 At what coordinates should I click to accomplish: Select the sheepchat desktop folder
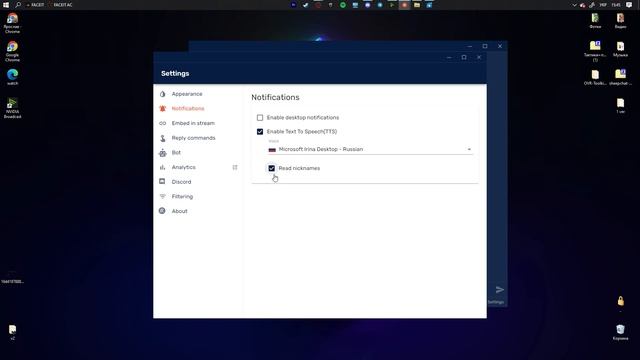(620, 77)
